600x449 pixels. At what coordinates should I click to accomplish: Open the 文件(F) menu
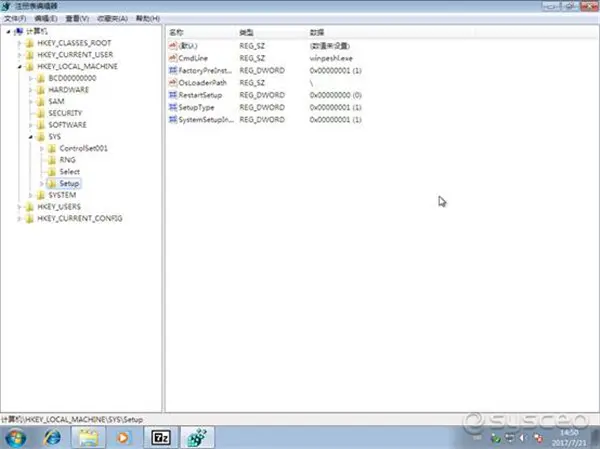[x=15, y=18]
